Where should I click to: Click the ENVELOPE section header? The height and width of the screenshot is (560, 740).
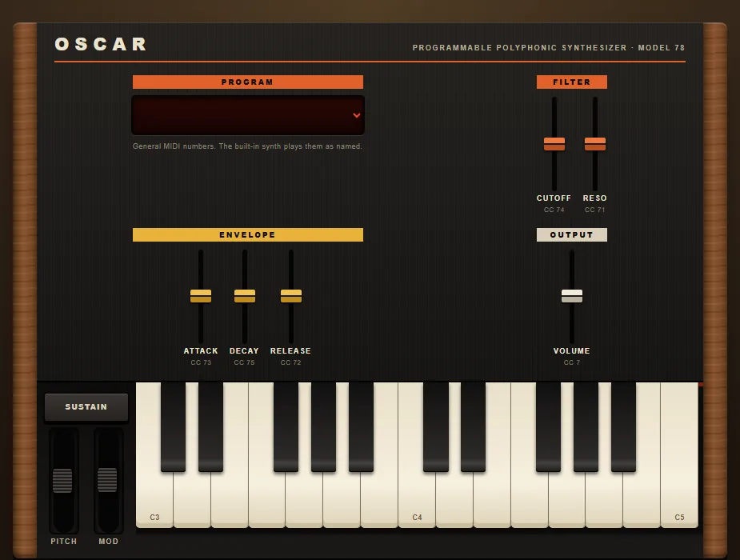(x=248, y=235)
